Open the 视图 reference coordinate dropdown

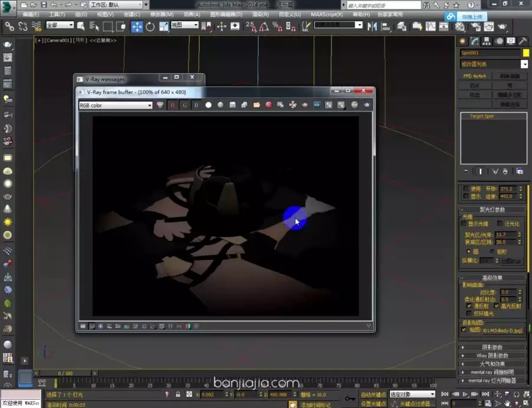click(185, 25)
